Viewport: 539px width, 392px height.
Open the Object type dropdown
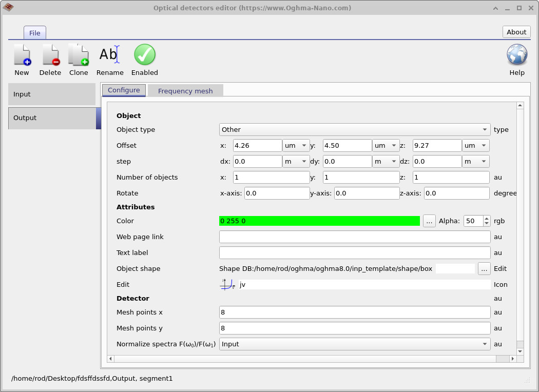click(x=354, y=129)
